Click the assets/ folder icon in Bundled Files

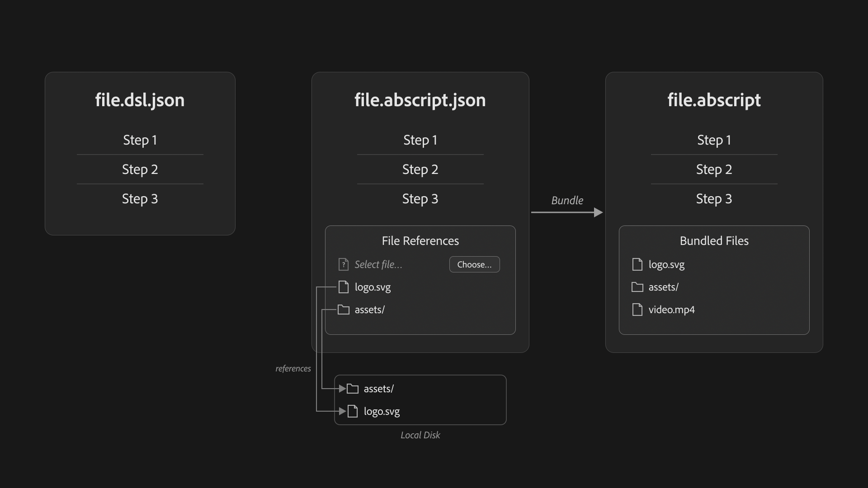coord(637,287)
